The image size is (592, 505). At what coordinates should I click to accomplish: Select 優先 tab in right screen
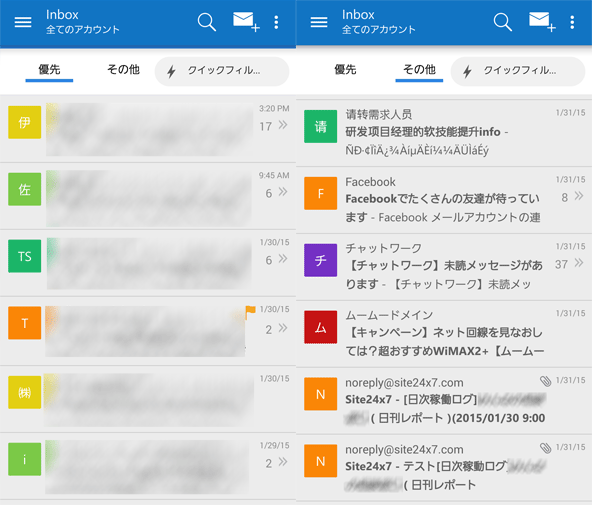tap(345, 70)
